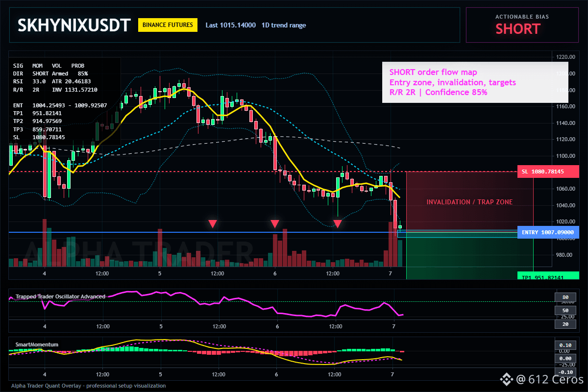Image resolution: width=588 pixels, height=392 pixels.
Task: Click the red triangle marker between days 6 and 7
Action: 338,224
